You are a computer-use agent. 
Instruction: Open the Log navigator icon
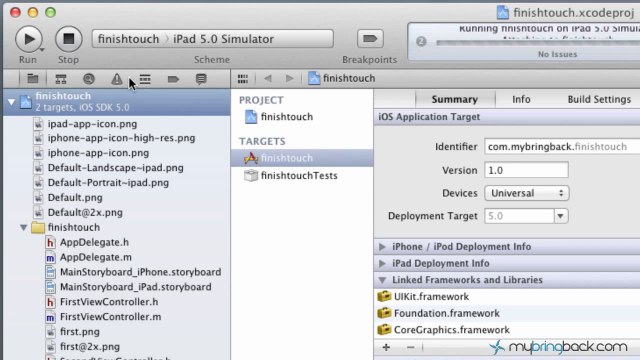(x=201, y=79)
